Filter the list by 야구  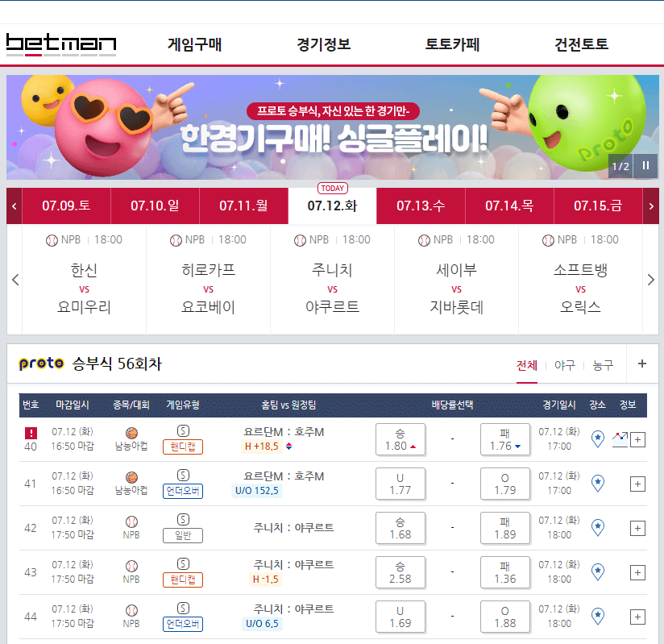(x=565, y=365)
